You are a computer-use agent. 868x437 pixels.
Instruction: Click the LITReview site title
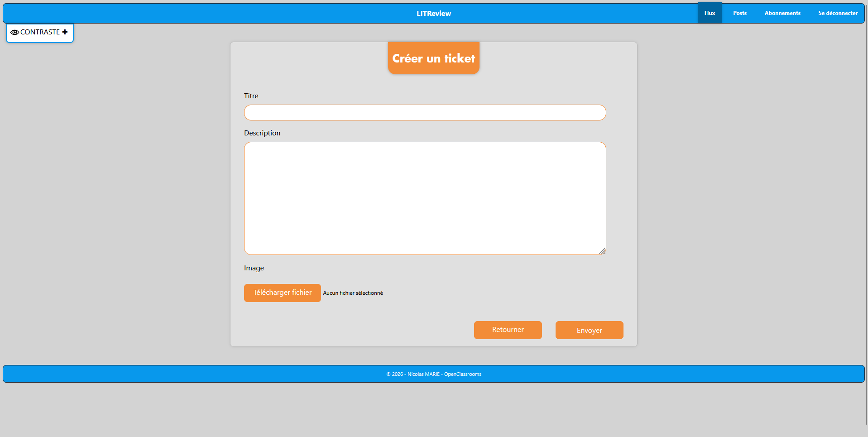click(433, 14)
